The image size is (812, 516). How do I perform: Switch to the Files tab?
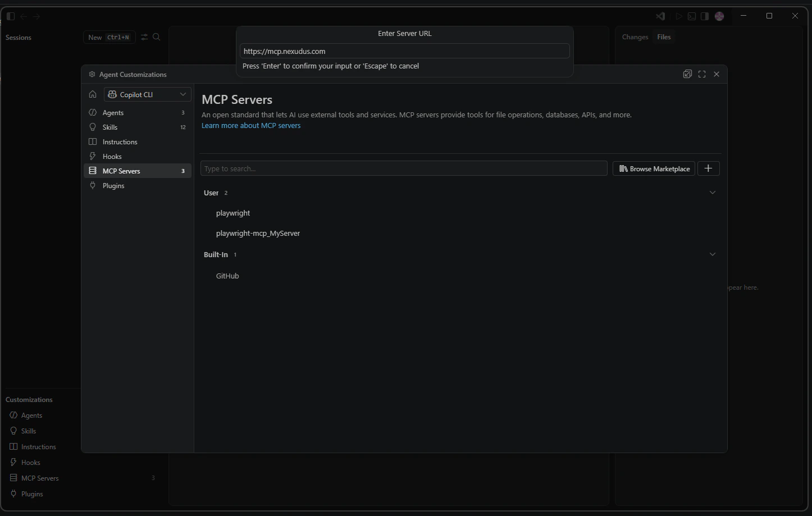(x=664, y=37)
